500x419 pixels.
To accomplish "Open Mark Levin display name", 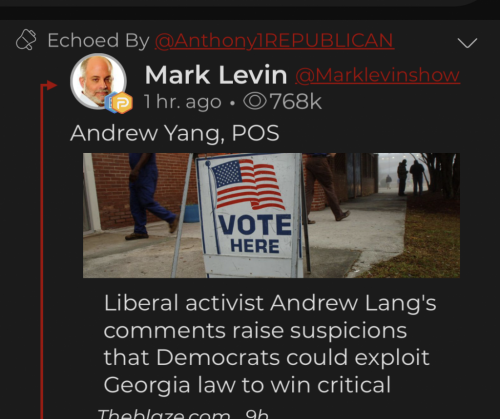I will (216, 75).
